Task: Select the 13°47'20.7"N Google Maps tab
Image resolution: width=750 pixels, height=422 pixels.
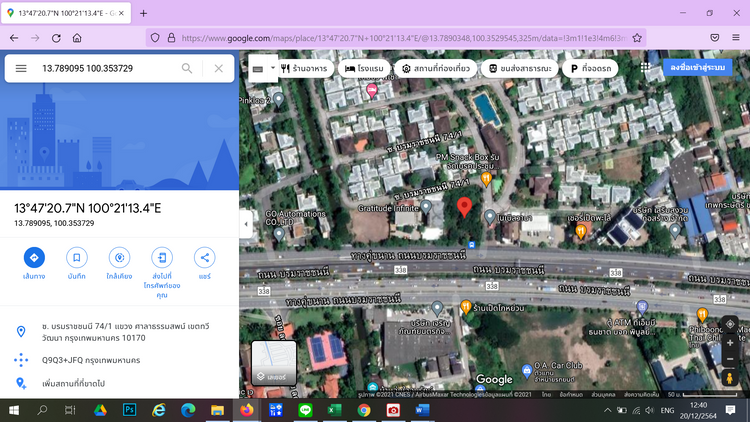Action: tap(66, 13)
